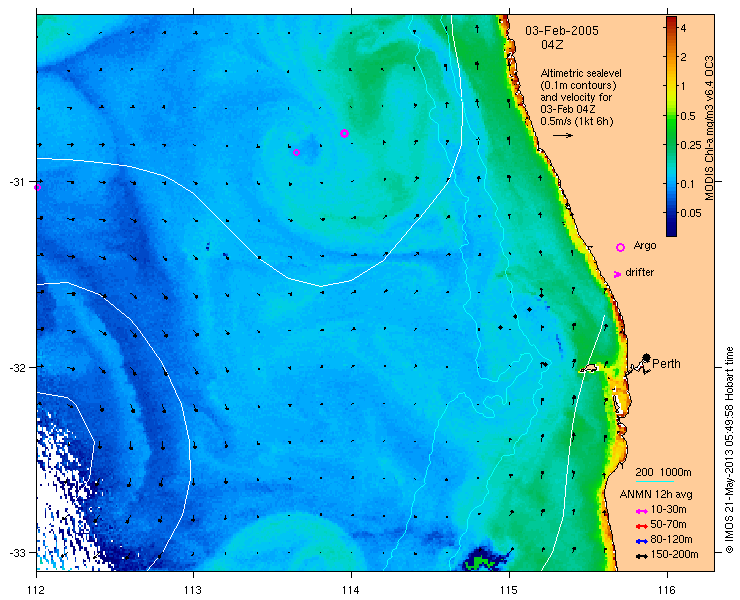740x600 pixels.
Task: Click the longitude label 113
Action: (193, 590)
